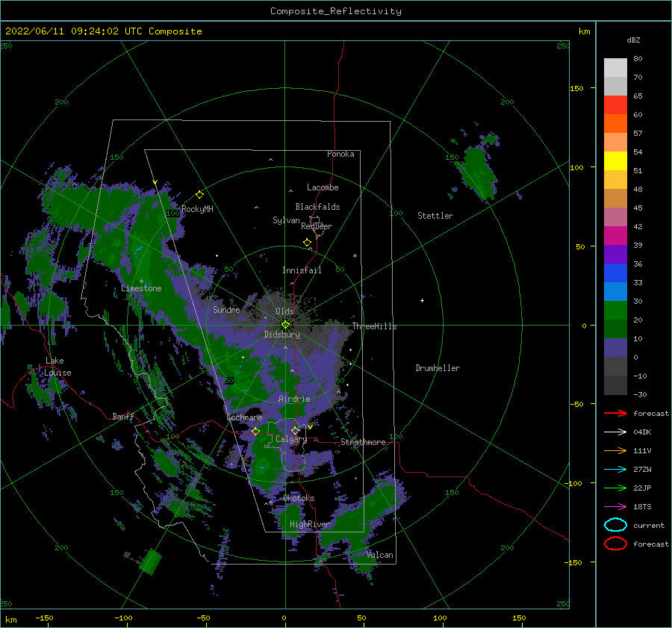
Task: Click the Drumheller label
Action: (438, 368)
